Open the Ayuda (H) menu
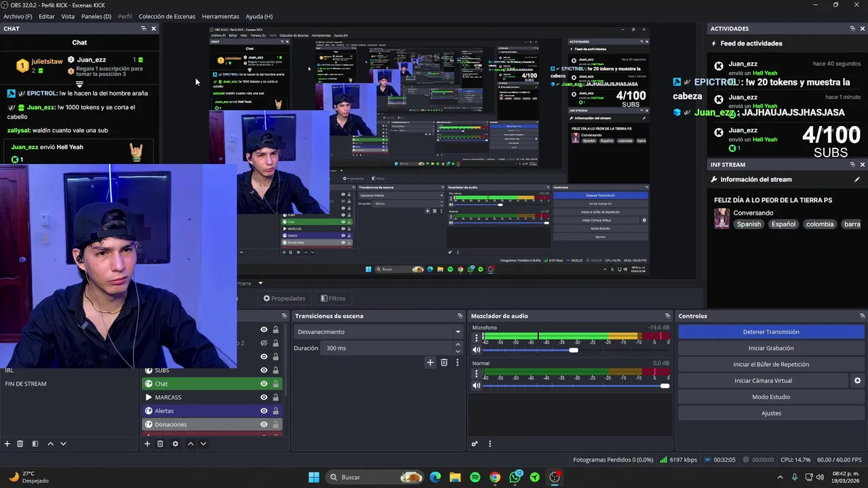Screen dimensions: 868x488 259,16
